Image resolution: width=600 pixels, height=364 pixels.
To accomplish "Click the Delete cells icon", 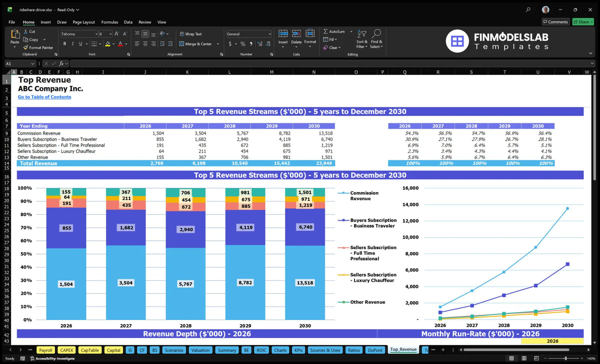I will [x=296, y=33].
